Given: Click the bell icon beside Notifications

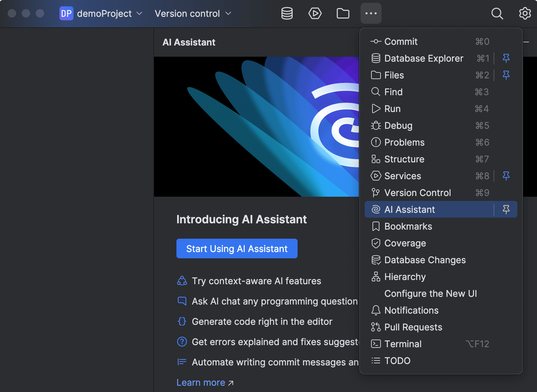Looking at the screenshot, I should [x=376, y=310].
